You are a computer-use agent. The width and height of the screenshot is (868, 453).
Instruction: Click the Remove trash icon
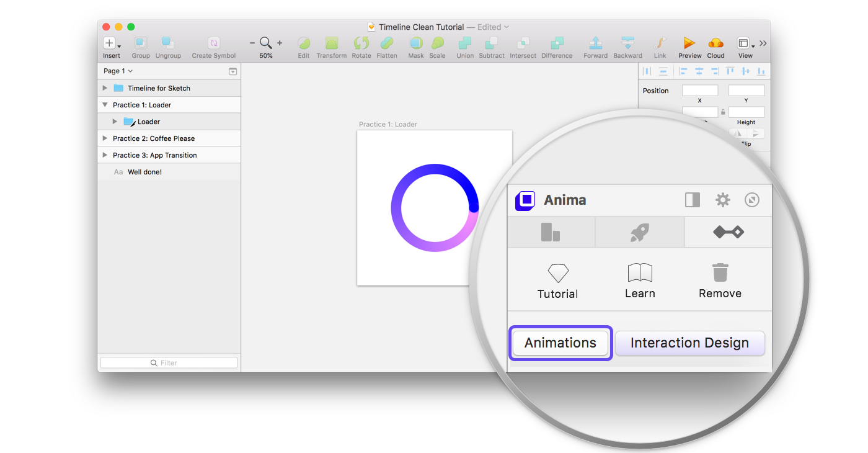[720, 272]
